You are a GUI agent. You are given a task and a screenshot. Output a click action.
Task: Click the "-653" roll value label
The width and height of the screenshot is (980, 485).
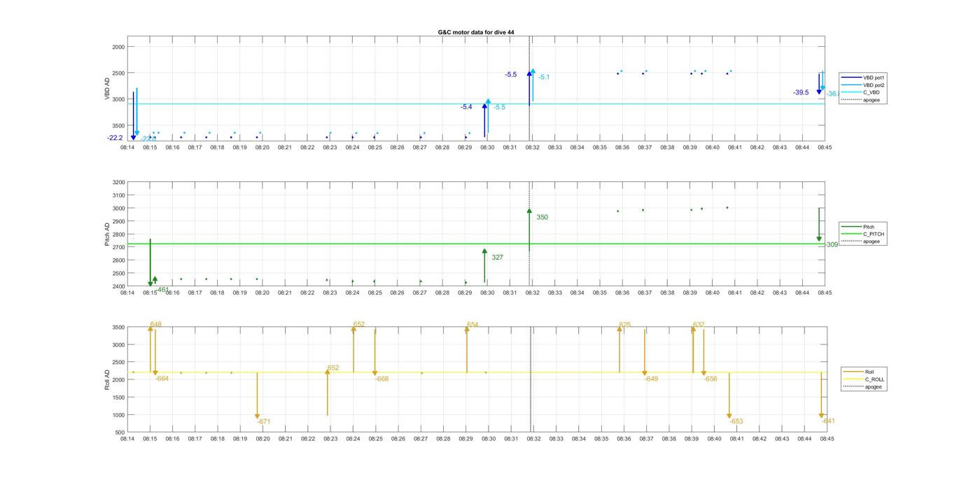click(736, 421)
